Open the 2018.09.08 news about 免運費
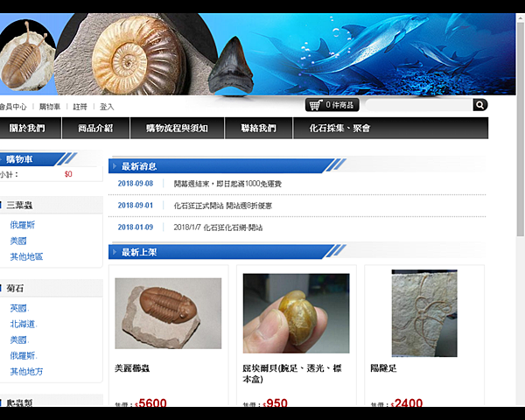The width and height of the screenshot is (525, 420). [227, 184]
